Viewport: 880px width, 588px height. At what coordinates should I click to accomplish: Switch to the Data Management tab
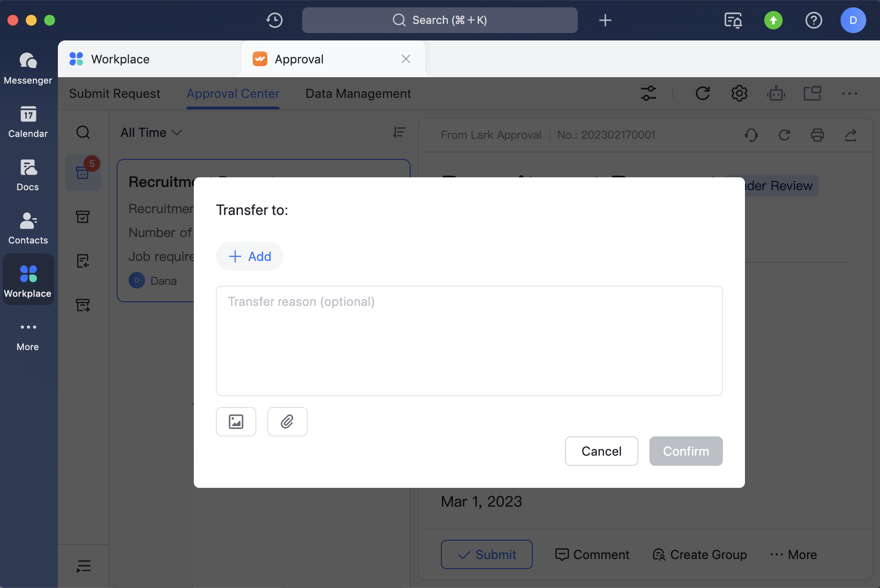point(358,93)
